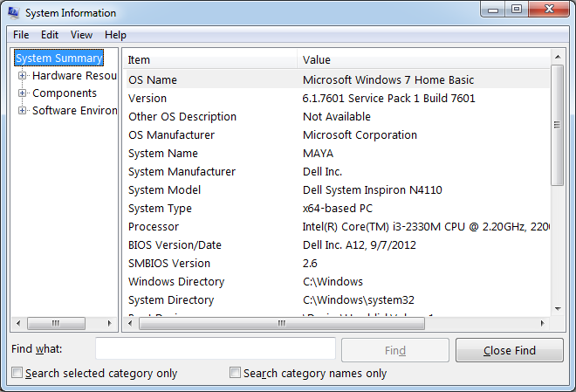The width and height of the screenshot is (576, 392).
Task: Enable Search selected category only
Action: (x=17, y=373)
